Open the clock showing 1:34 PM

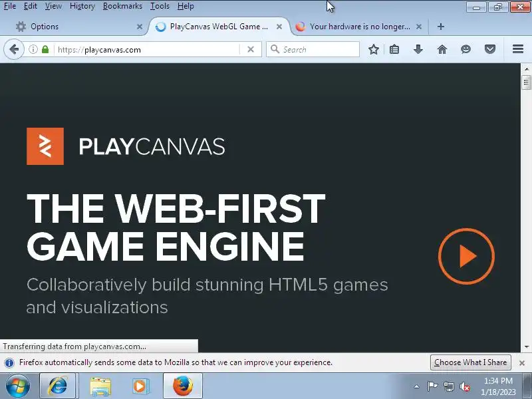pyautogui.click(x=498, y=386)
